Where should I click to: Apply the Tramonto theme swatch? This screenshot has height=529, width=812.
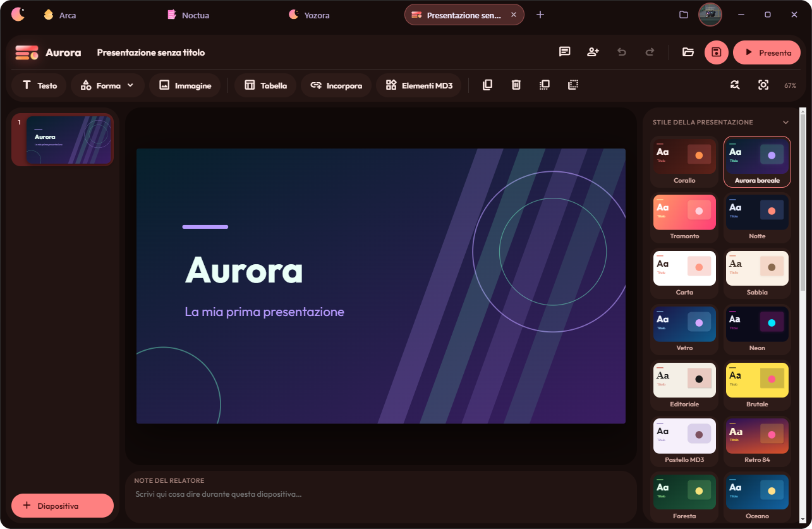[x=684, y=219]
